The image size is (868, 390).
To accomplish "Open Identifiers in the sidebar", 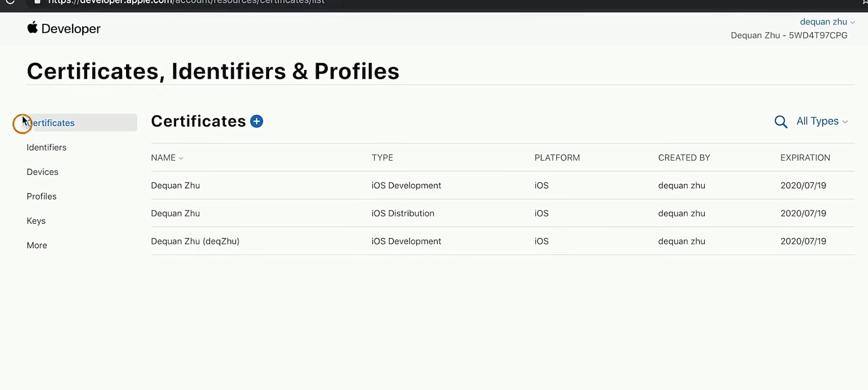I will pos(47,148).
